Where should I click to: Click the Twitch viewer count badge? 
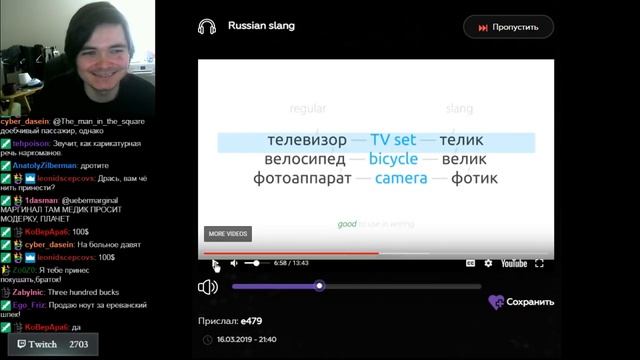[53, 344]
